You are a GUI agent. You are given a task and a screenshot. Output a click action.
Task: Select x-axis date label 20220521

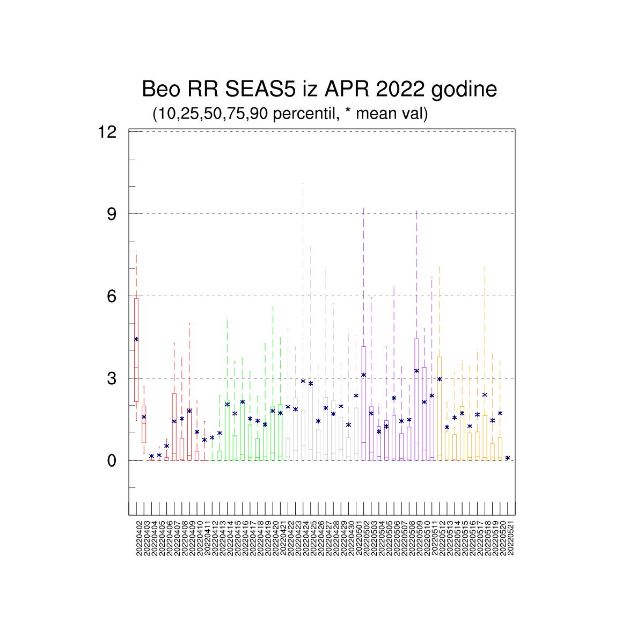pyautogui.click(x=510, y=538)
